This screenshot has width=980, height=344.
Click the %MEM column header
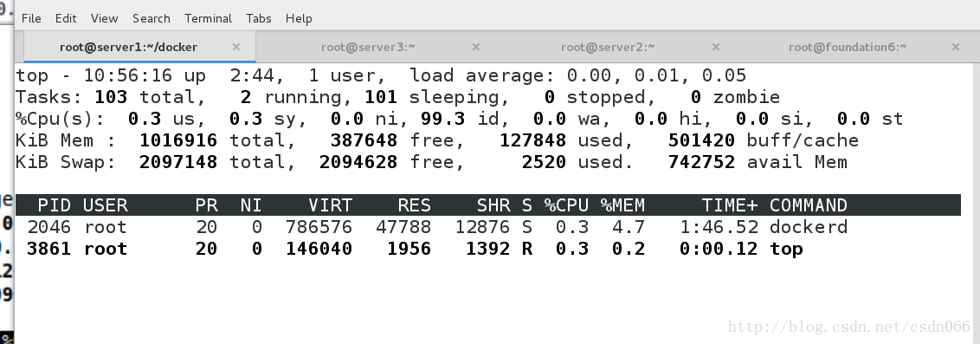[x=622, y=205]
